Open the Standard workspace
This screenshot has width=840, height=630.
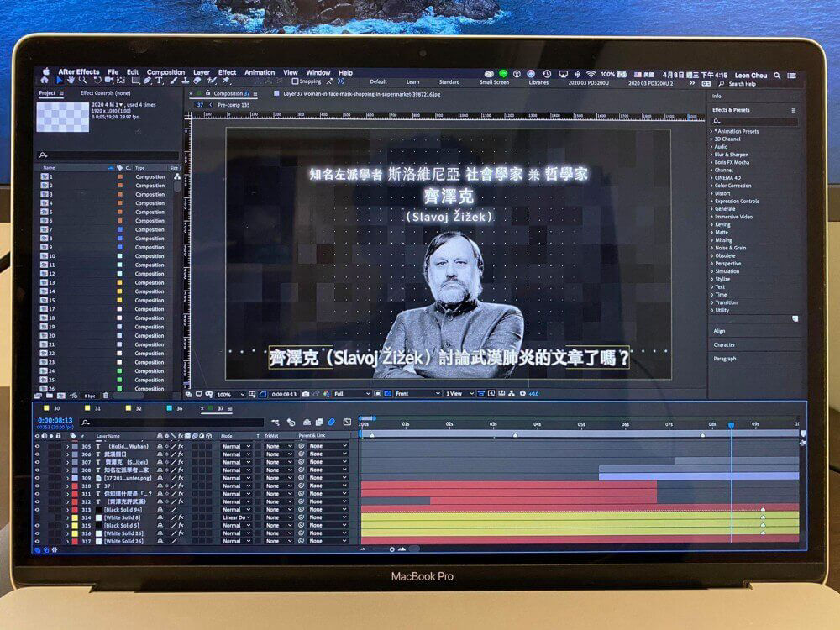click(449, 82)
